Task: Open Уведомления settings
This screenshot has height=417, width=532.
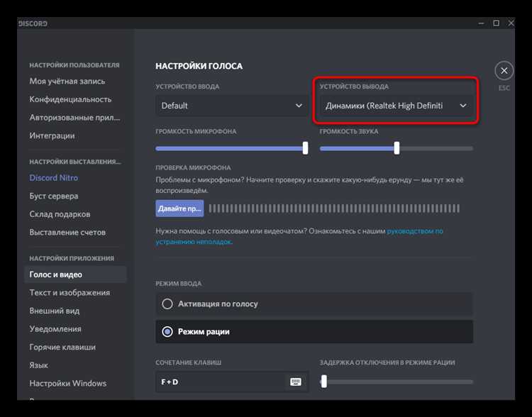Action: tap(55, 329)
